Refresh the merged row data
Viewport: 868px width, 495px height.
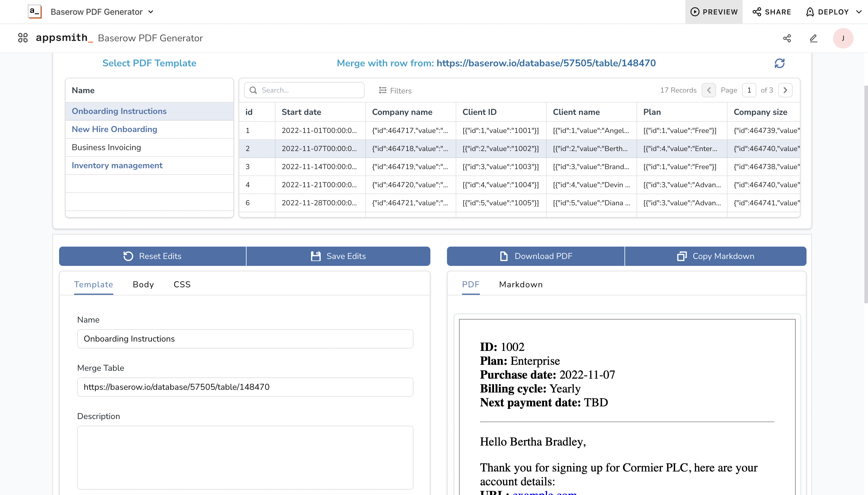(780, 63)
